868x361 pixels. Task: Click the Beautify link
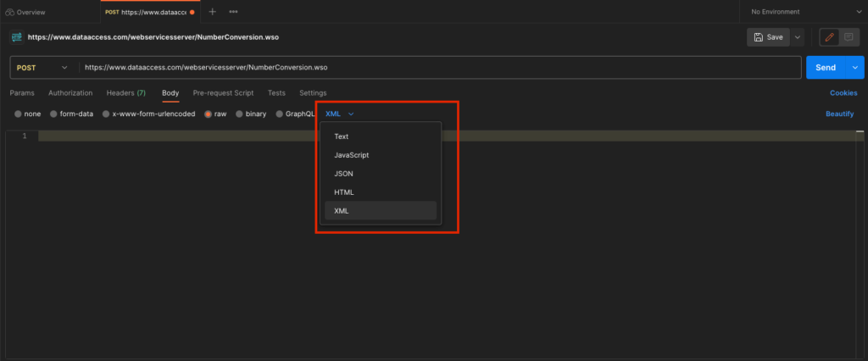click(x=841, y=114)
